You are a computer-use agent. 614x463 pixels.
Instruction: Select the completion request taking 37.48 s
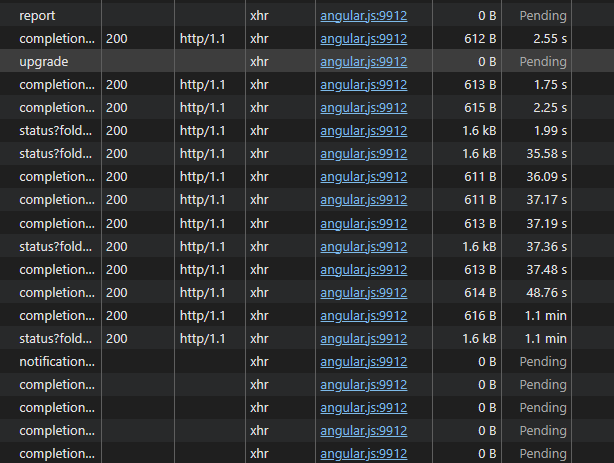57,269
